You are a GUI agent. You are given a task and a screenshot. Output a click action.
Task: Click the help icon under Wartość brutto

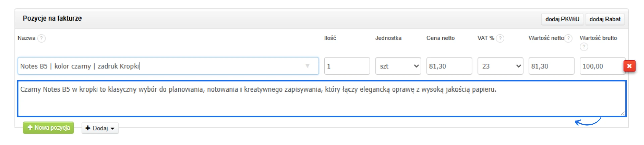click(x=584, y=47)
